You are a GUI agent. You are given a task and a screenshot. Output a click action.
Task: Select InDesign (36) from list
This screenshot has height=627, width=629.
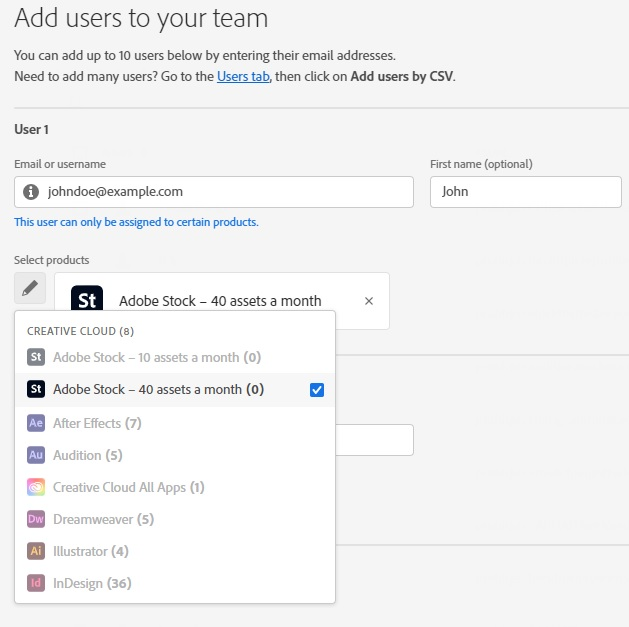(174, 583)
